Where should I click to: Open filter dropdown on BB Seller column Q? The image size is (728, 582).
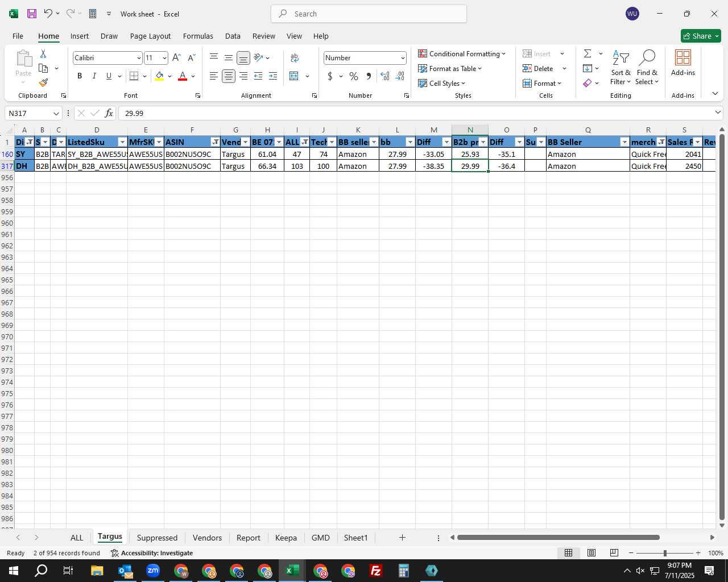[624, 142]
